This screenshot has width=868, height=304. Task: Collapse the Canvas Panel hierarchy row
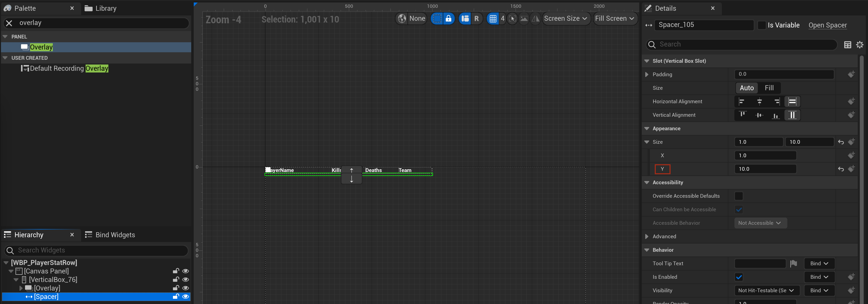pos(11,271)
